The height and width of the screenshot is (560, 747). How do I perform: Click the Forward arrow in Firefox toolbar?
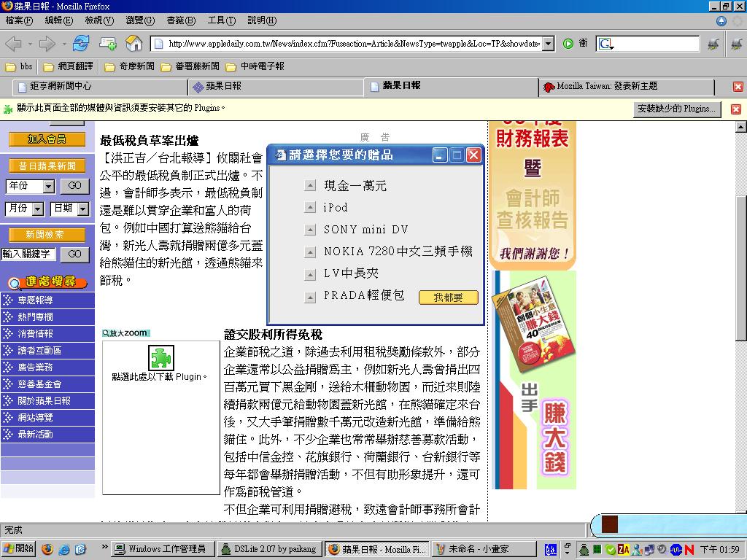coord(47,44)
